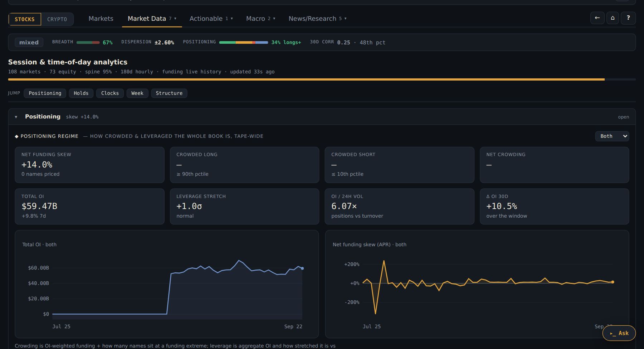Viewport: 644px width, 349px height.
Task: Collapse the Positioning section triangle
Action: (16, 117)
